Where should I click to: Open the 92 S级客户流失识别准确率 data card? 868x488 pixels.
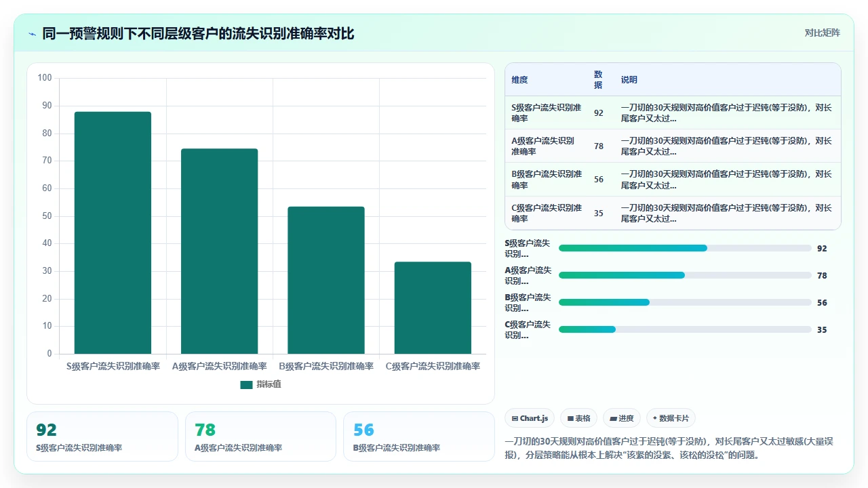coord(102,436)
